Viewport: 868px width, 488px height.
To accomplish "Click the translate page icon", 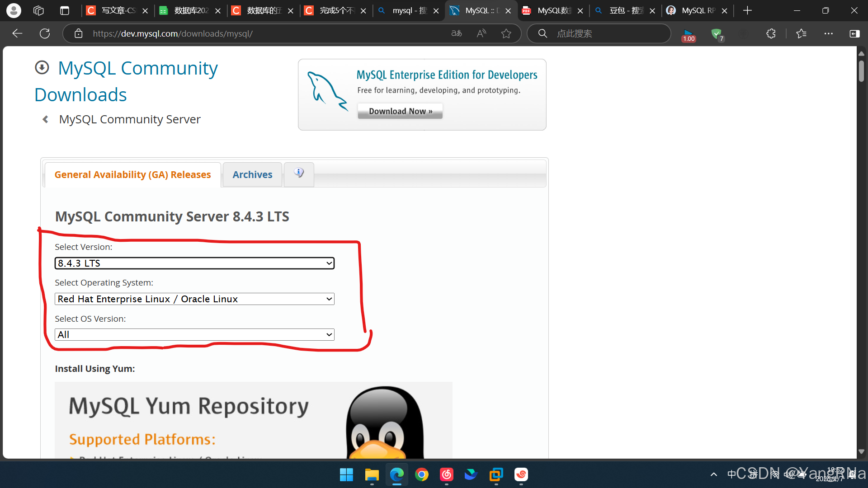I will (457, 33).
